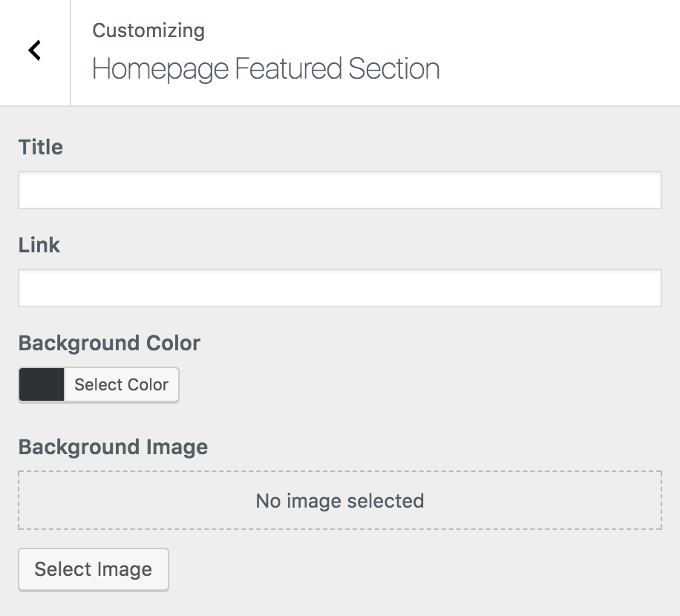
Task: Place cursor in the empty box under Link
Action: [x=339, y=288]
